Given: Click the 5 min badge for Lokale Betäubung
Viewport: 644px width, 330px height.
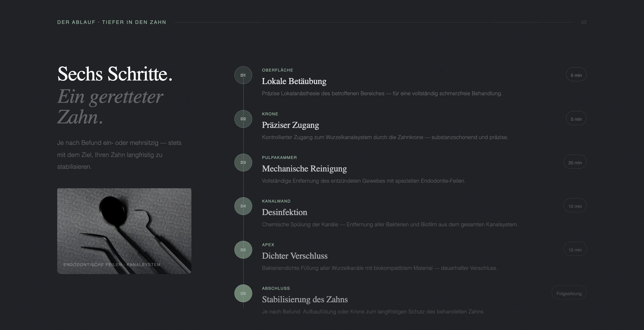Looking at the screenshot, I should [576, 74].
